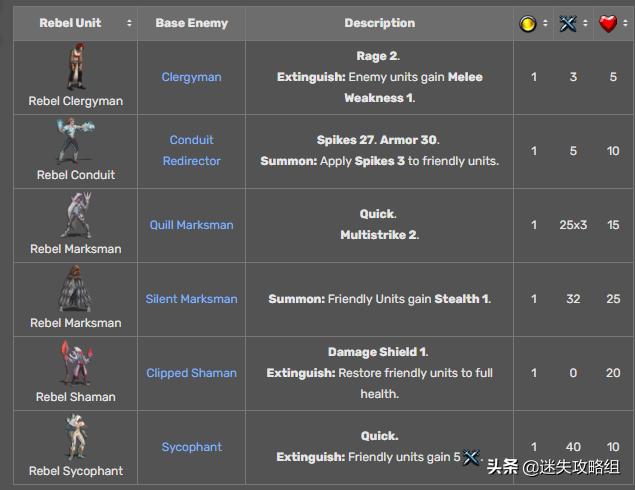The height and width of the screenshot is (490, 635).
Task: Open the Sycophant base enemy link
Action: tap(192, 447)
